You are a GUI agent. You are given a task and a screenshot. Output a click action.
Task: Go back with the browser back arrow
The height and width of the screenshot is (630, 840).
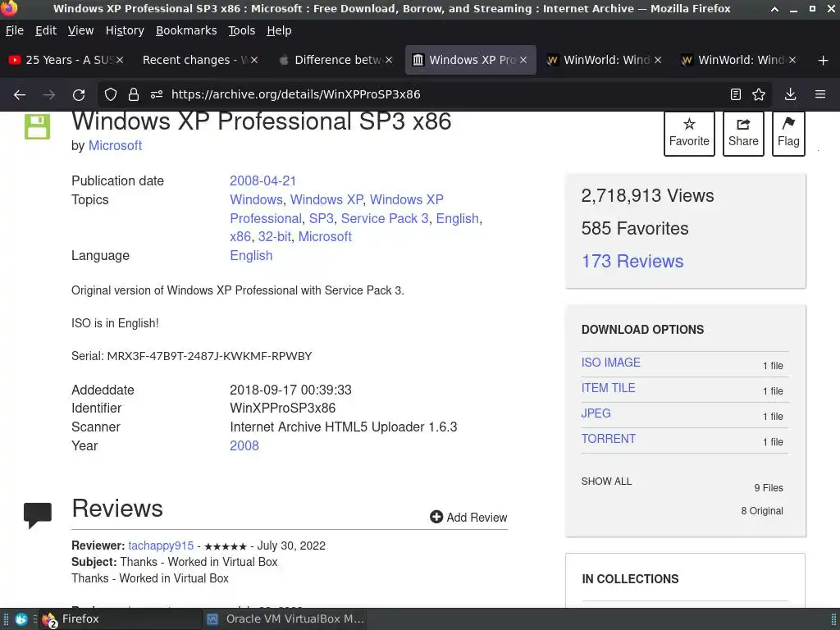[x=20, y=95]
